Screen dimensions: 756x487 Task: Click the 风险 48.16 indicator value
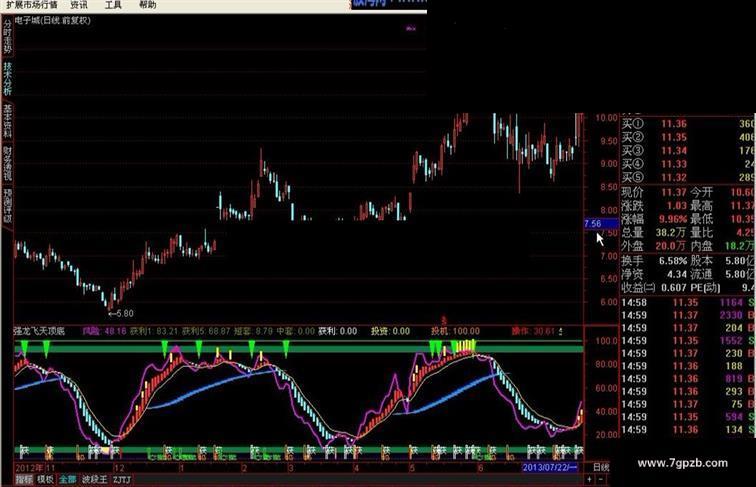click(x=104, y=331)
